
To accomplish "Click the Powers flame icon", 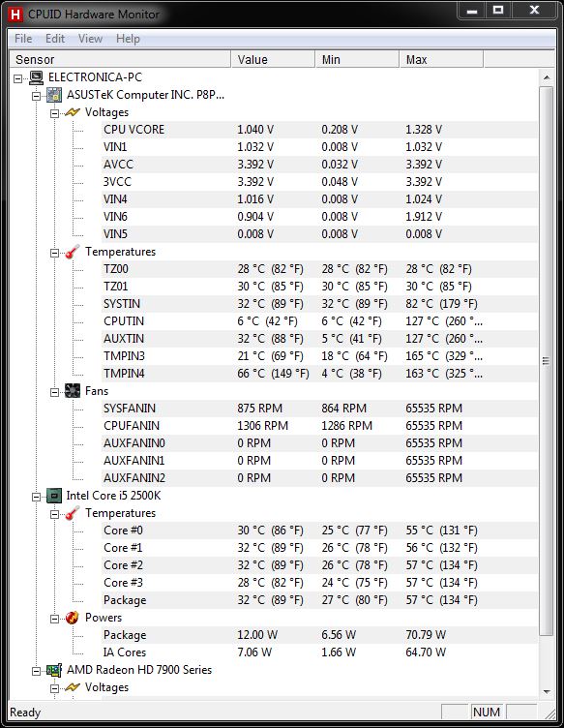I will click(73, 618).
